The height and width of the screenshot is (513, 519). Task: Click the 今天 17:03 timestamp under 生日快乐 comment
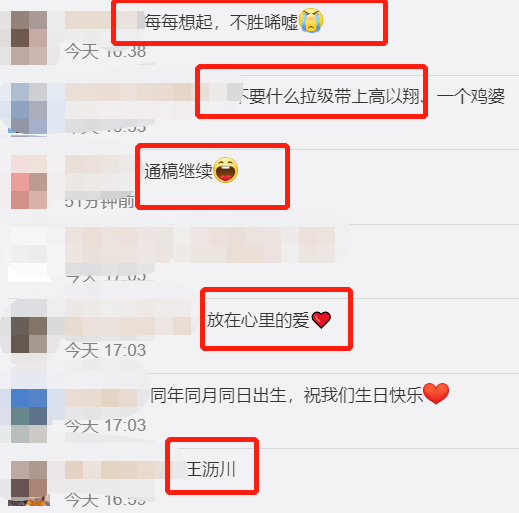105,426
